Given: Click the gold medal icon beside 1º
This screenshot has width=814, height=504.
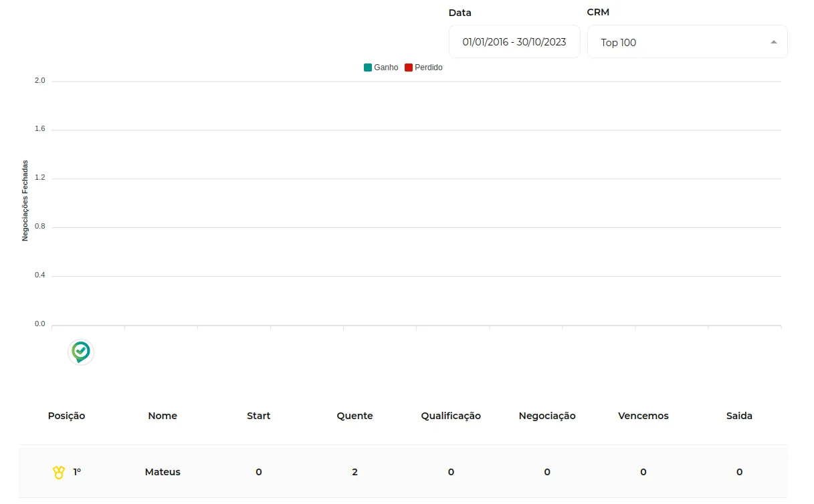Looking at the screenshot, I should 59,472.
